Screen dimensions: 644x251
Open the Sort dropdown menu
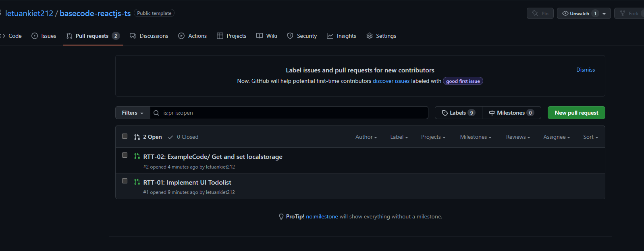(590, 137)
